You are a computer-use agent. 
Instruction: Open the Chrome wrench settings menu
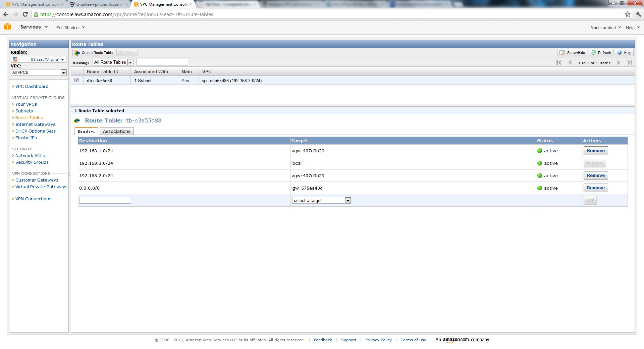638,14
